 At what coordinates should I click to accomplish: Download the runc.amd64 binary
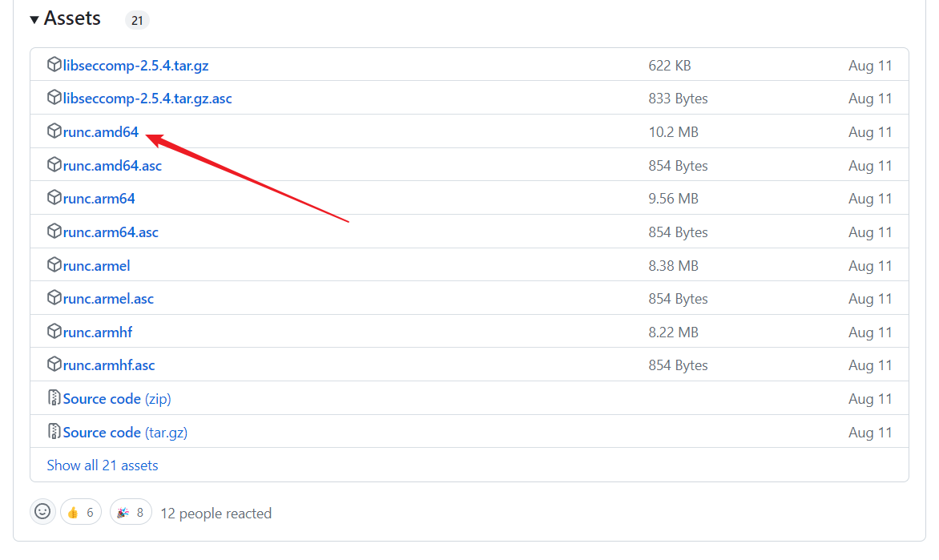click(x=101, y=132)
